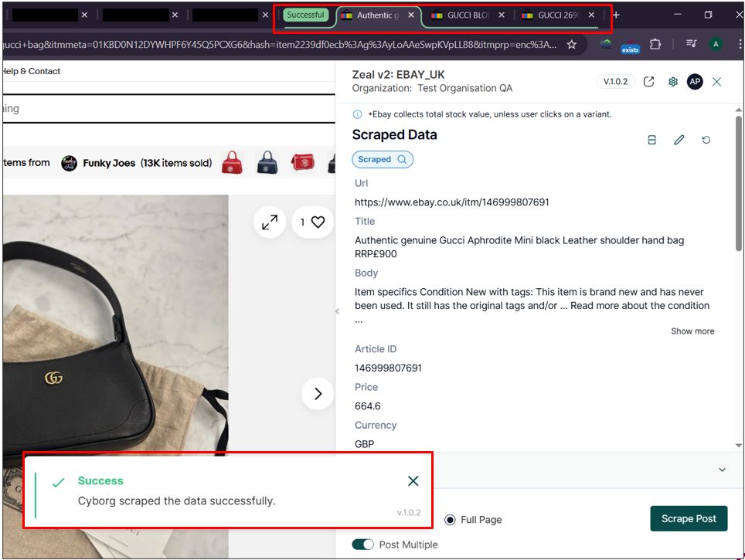Screen dimensions: 745x560
Task: Click the eBay search input field
Action: pyautogui.click(x=169, y=109)
